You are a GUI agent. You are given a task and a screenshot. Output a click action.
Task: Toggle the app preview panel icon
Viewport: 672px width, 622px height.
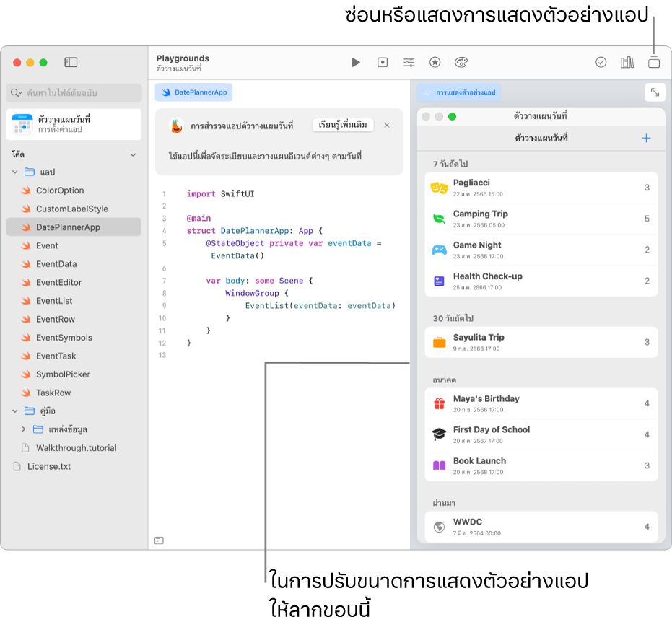pyautogui.click(x=654, y=63)
